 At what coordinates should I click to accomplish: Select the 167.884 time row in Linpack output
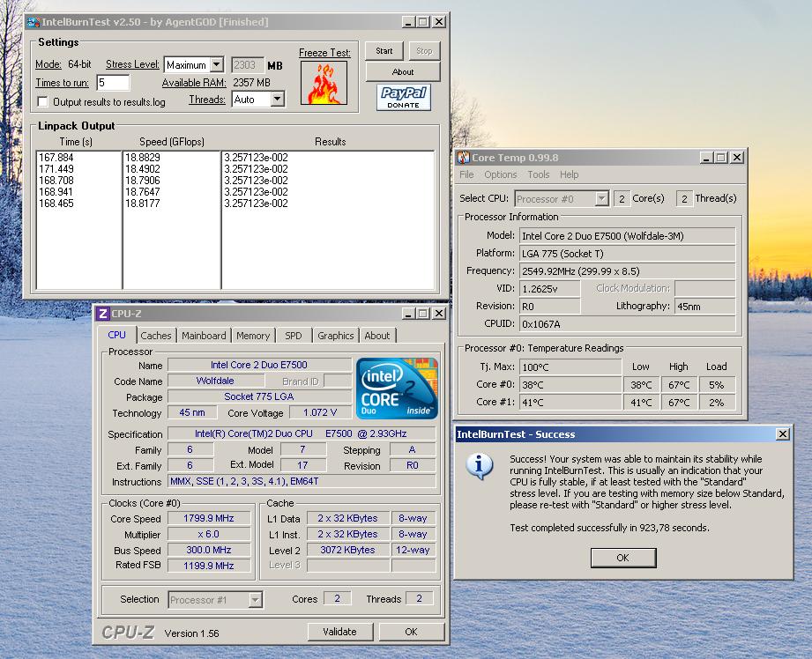56,158
